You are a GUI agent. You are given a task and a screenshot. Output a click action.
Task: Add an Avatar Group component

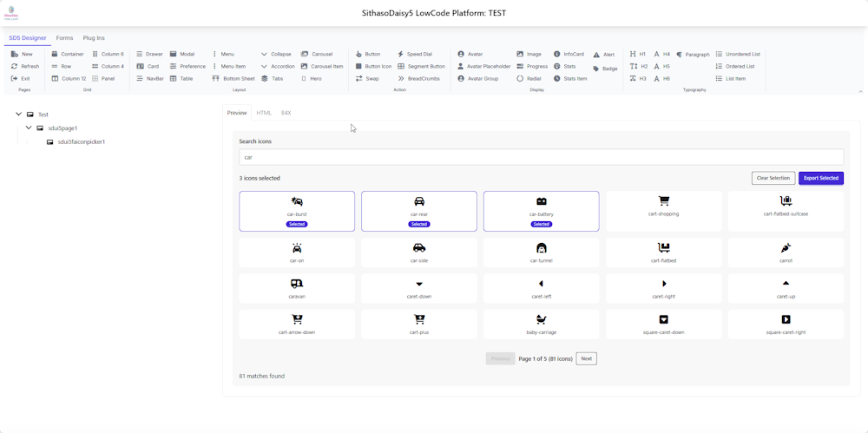point(477,78)
